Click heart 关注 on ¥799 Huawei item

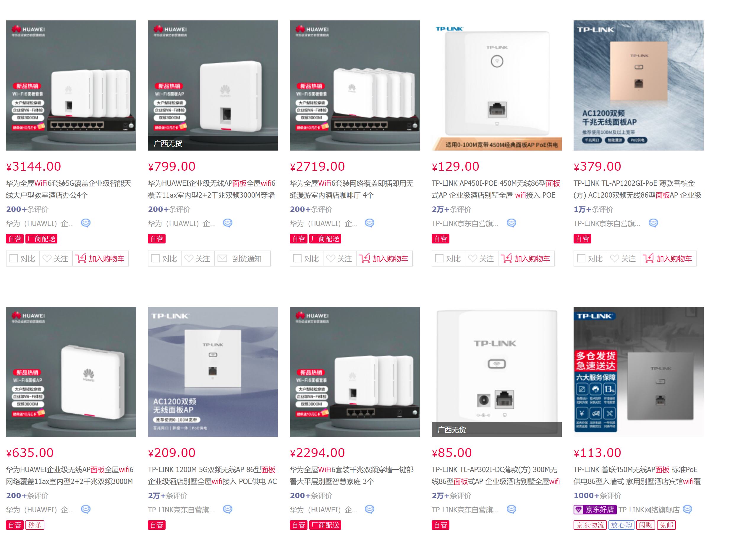click(x=197, y=259)
